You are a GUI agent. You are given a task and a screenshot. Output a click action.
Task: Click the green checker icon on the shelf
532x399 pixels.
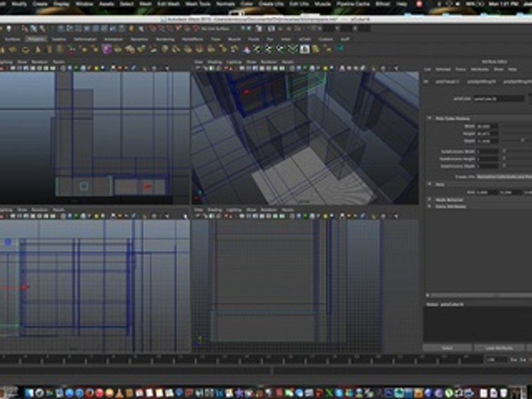pyautogui.click(x=293, y=49)
